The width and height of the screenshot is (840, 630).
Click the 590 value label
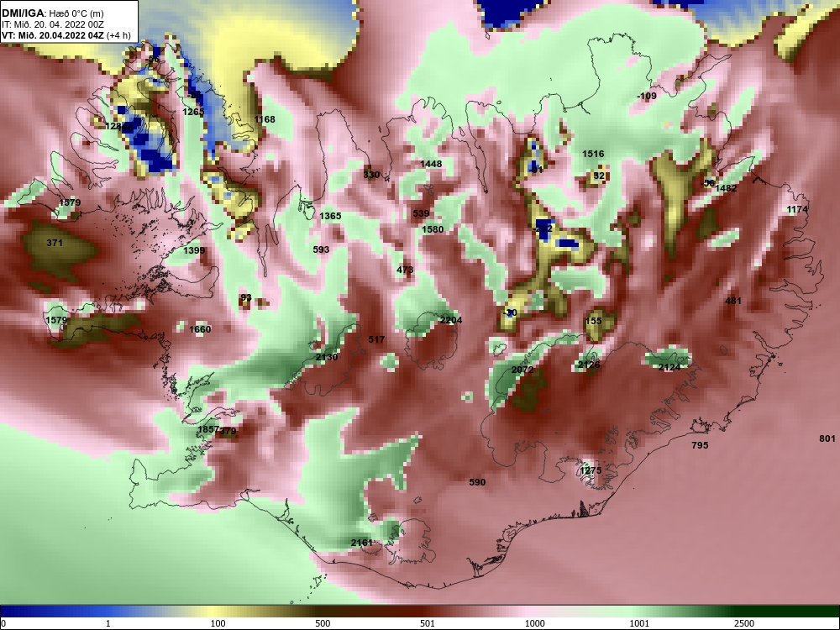(x=477, y=482)
